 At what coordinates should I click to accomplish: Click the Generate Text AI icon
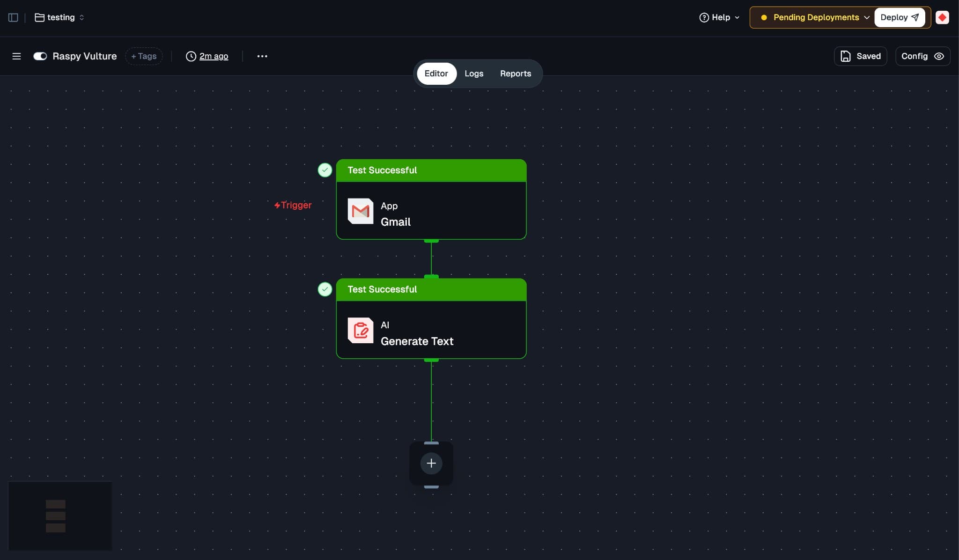360,331
